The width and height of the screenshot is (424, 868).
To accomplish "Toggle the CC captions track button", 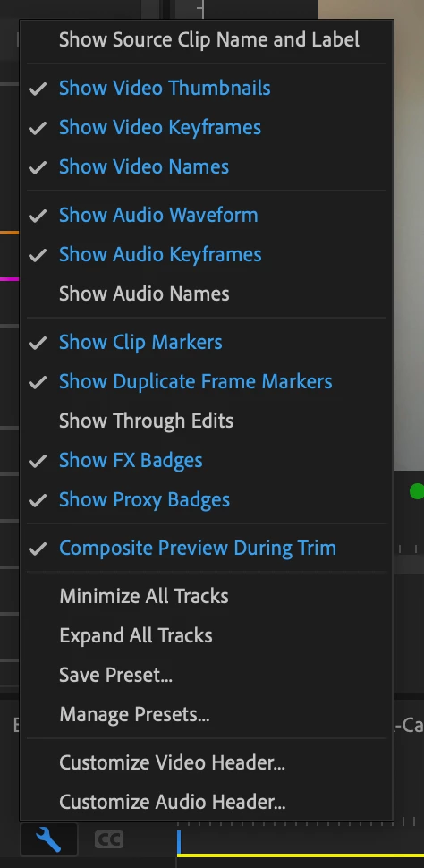I will click(x=108, y=839).
